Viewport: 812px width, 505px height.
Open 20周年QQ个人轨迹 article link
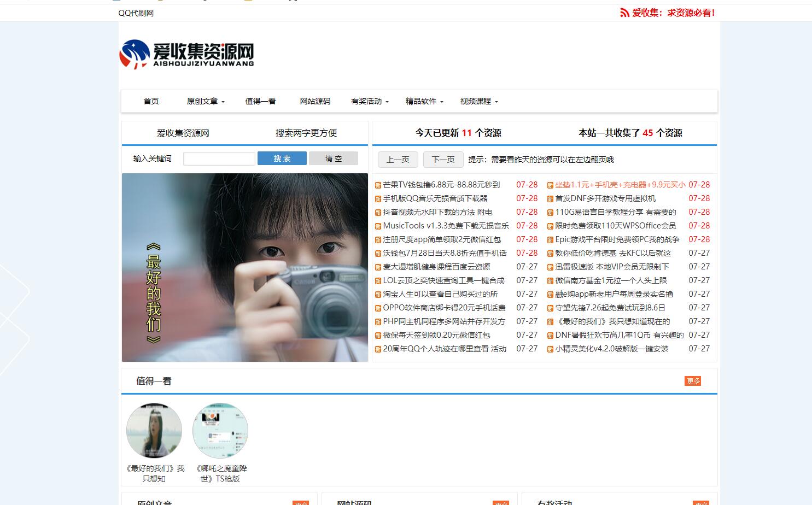click(445, 349)
